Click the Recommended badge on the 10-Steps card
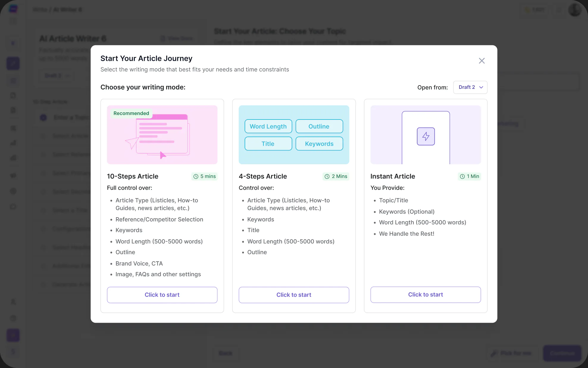Image resolution: width=588 pixels, height=368 pixels. point(131,113)
